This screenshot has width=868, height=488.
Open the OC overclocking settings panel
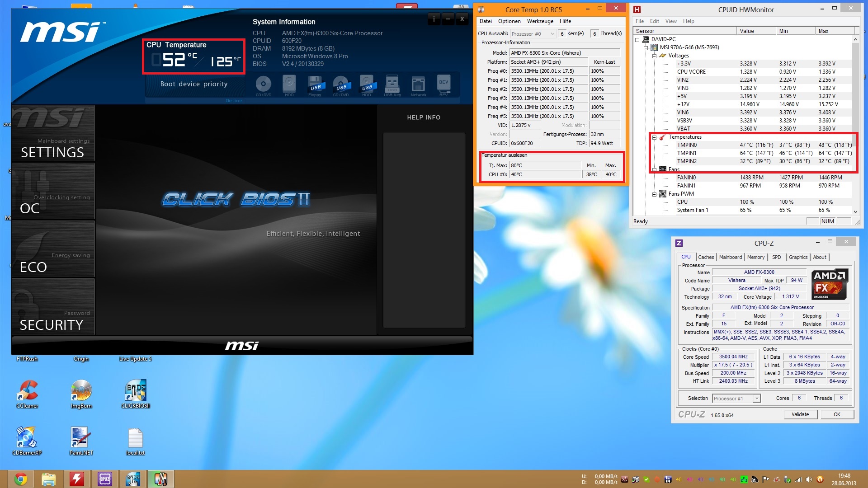[53, 192]
